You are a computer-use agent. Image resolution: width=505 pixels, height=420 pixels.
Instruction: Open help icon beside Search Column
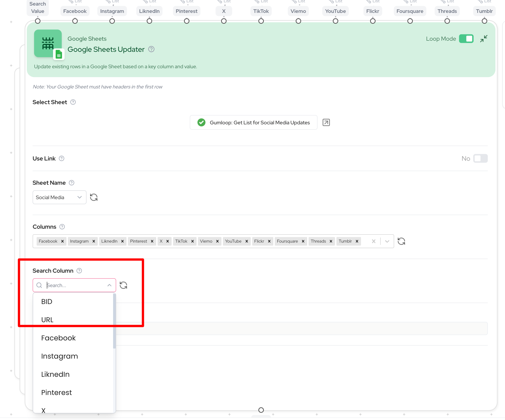pos(79,271)
